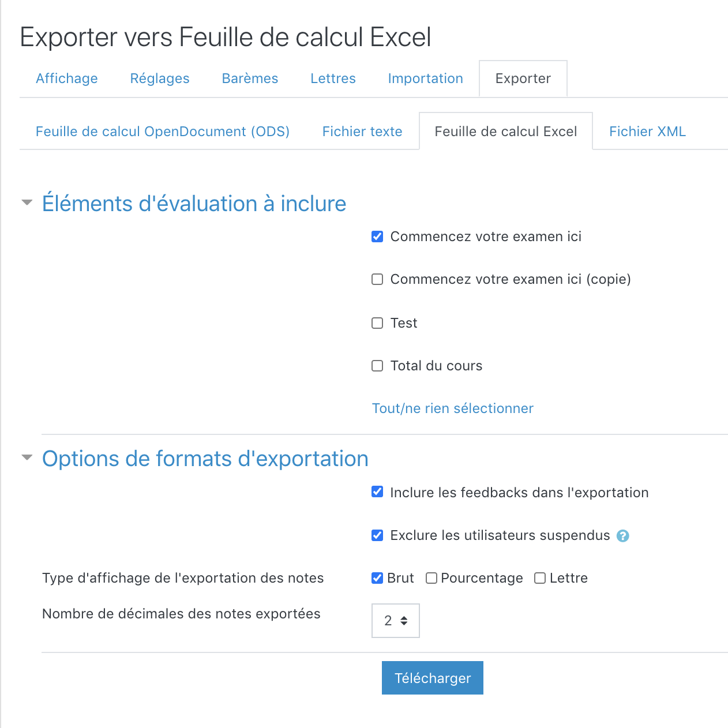The height and width of the screenshot is (728, 728).
Task: Enable the Test grade item checkbox
Action: 377,323
